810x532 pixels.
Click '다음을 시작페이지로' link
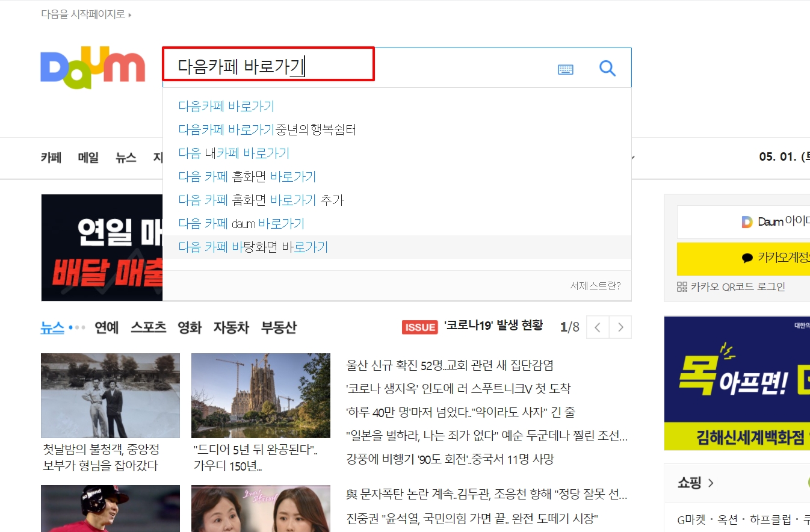(86, 14)
